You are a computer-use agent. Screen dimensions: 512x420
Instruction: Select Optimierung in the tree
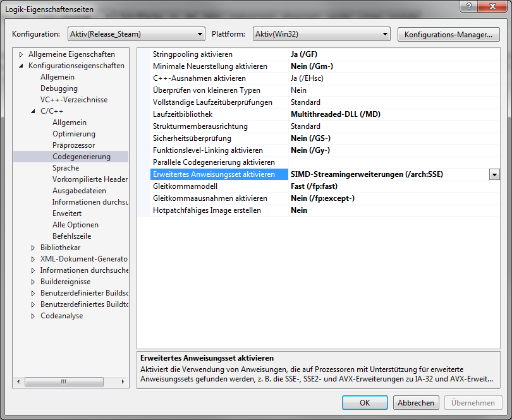[74, 134]
